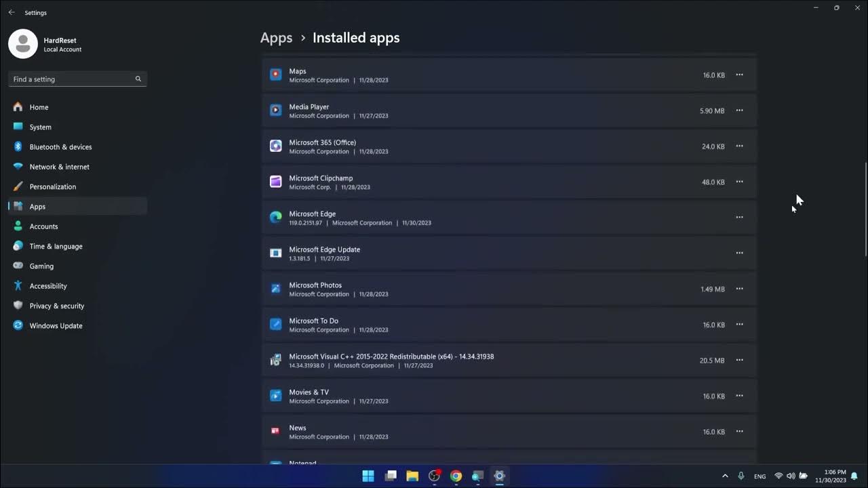Open Time & language settings
The image size is (868, 488).
56,246
